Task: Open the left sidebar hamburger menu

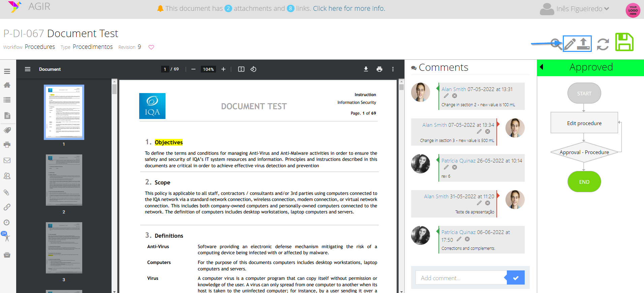Action: (7, 71)
